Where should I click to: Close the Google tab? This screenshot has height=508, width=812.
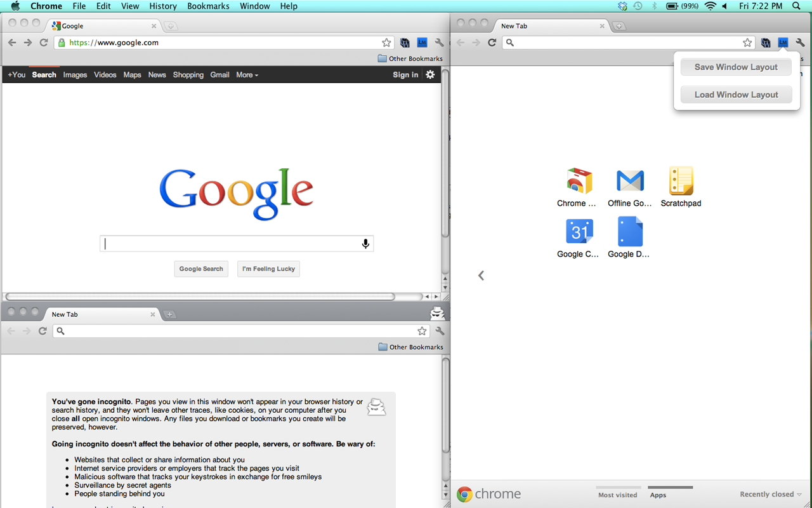coord(154,26)
